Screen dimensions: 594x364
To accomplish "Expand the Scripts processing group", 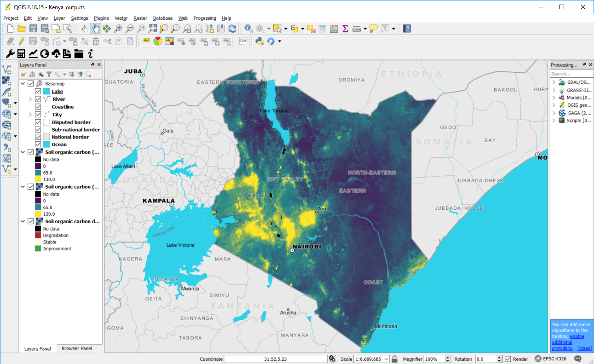I will (x=554, y=121).
